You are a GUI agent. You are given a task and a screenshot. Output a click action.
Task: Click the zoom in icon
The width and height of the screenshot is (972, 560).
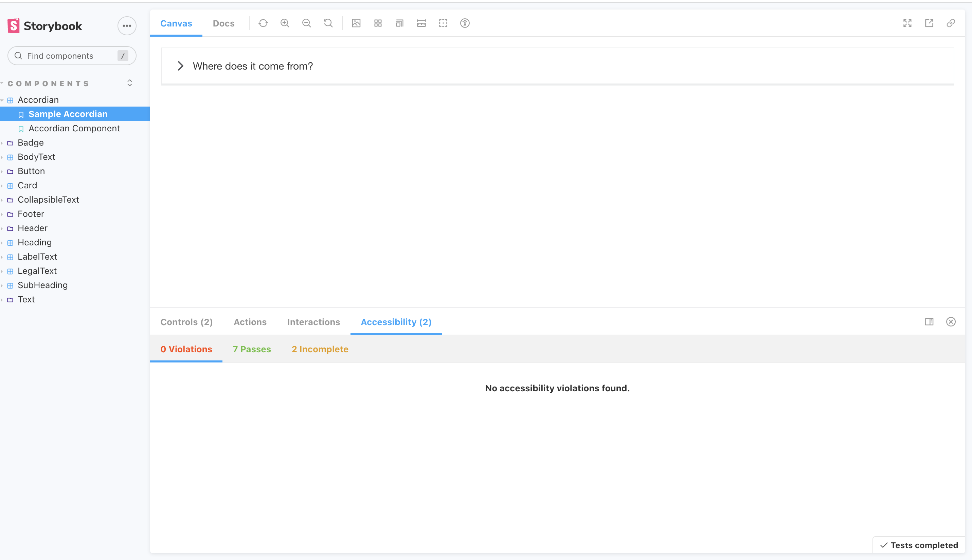click(x=285, y=23)
